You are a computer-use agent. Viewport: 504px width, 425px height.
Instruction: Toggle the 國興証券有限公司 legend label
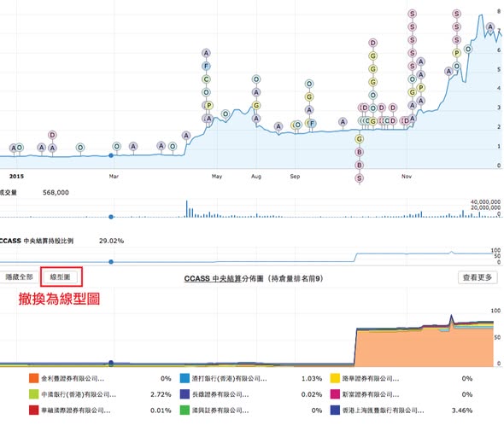[220, 410]
